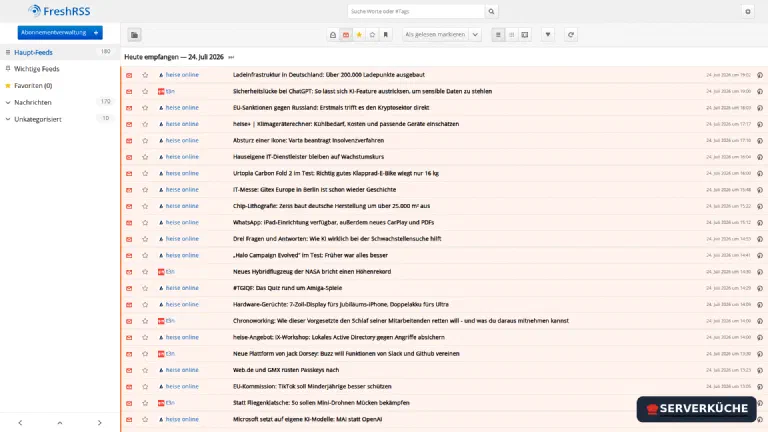768x432 pixels.
Task: Mark Mini-Drohnen Mücken article read
Action: pyautogui.click(x=129, y=403)
